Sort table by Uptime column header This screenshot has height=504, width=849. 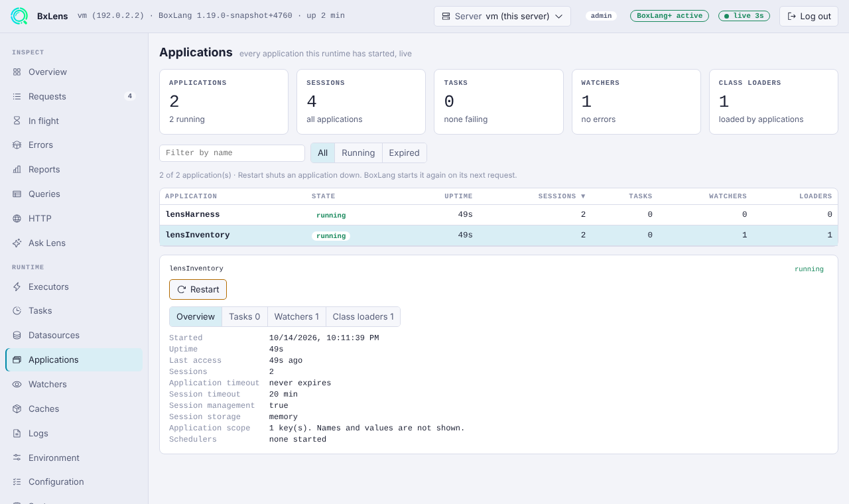[458, 196]
